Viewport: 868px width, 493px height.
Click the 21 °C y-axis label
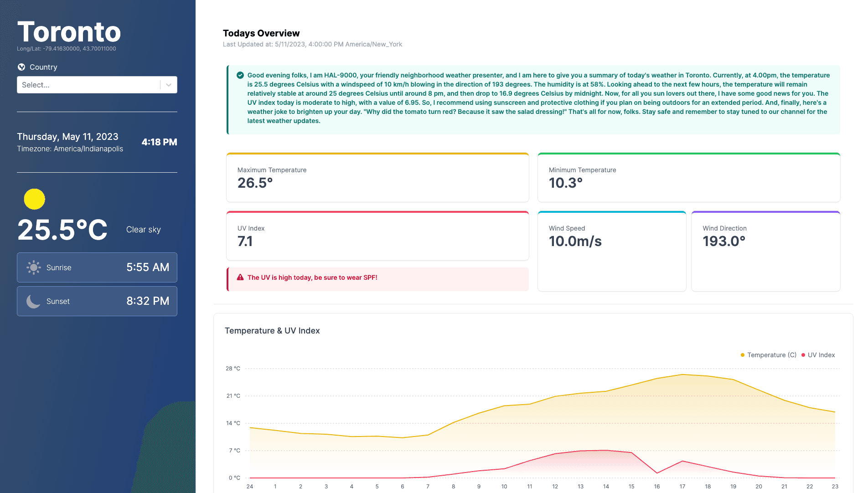(233, 395)
